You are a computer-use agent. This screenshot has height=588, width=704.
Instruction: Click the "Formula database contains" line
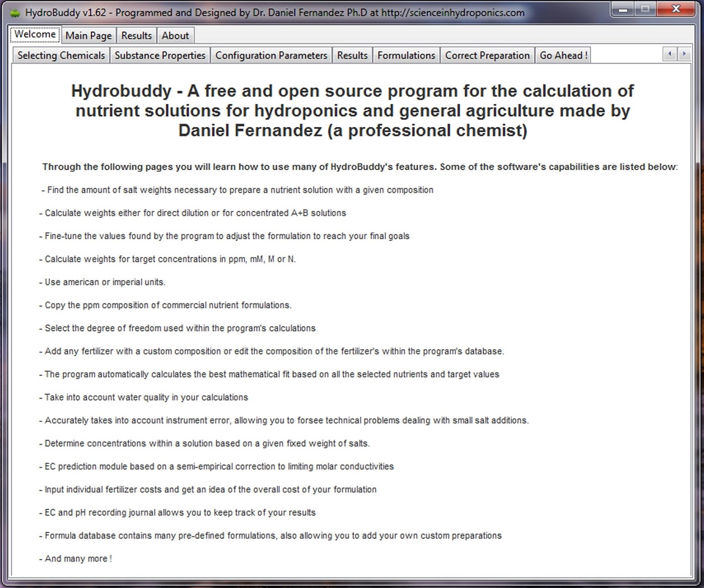click(270, 536)
